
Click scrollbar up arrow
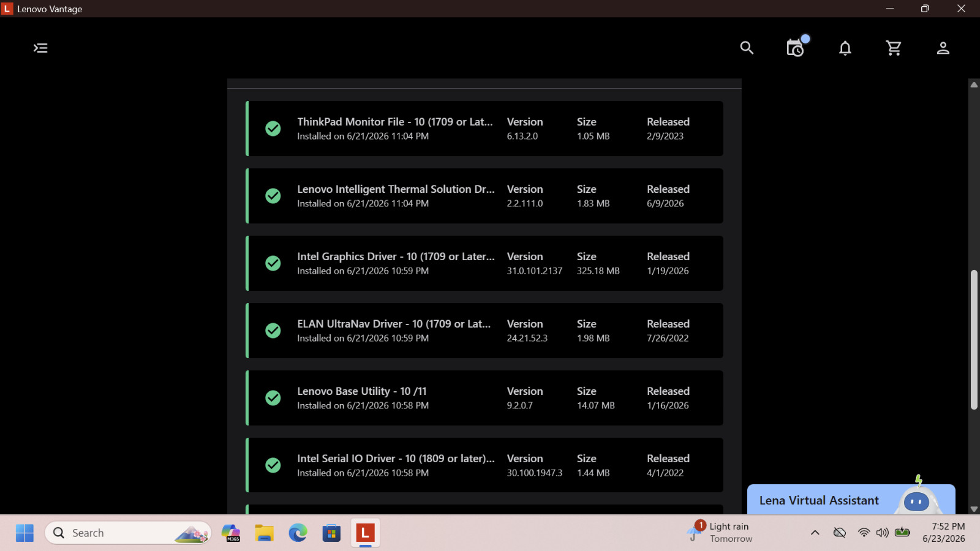974,84
